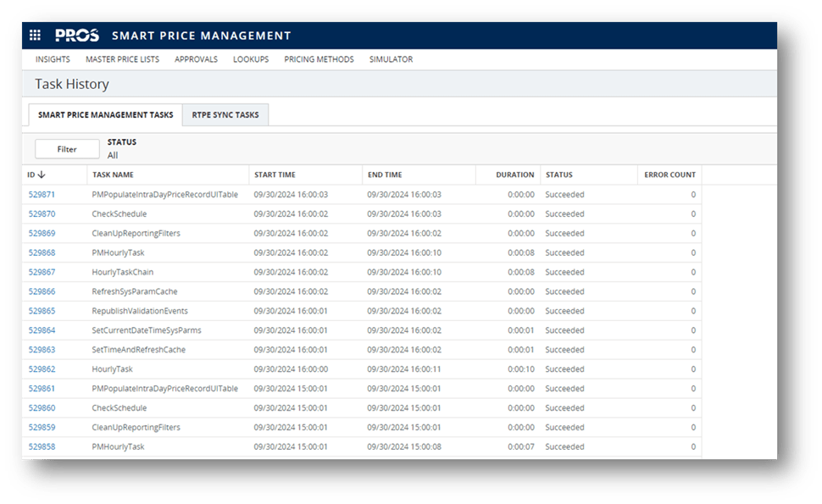Open the Insights menu
Viewport: 822px width, 504px height.
coord(53,59)
